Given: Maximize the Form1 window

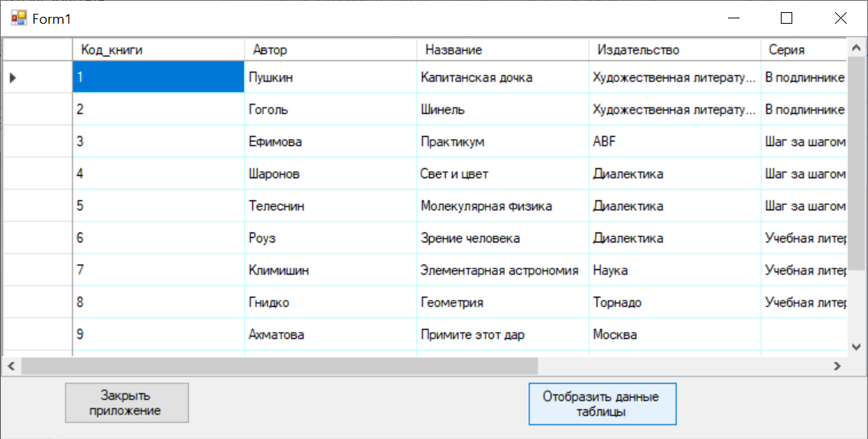Looking at the screenshot, I should [x=785, y=18].
